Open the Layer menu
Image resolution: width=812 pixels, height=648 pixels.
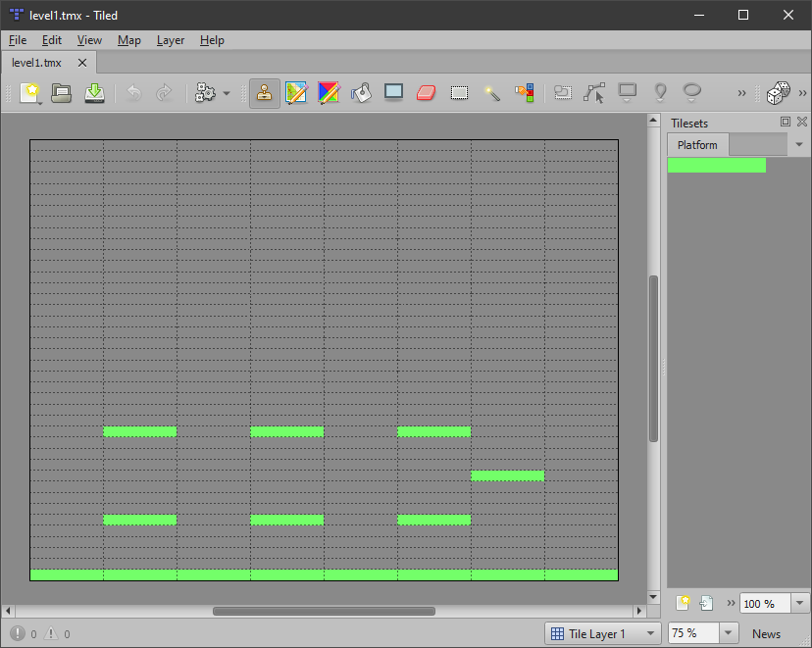171,40
